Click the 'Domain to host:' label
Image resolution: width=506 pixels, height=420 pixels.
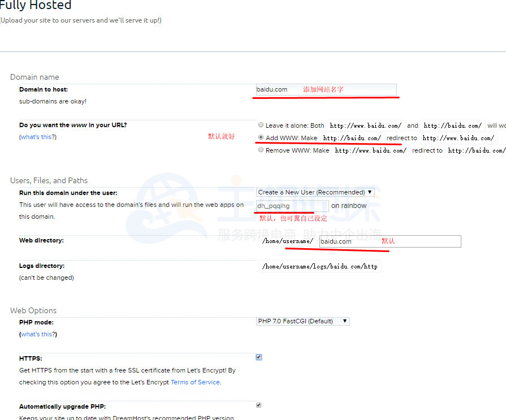(x=44, y=89)
